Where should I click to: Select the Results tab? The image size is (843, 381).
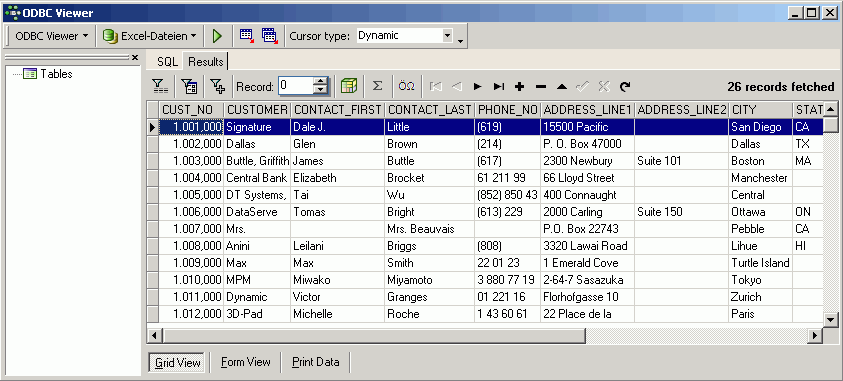coord(205,62)
